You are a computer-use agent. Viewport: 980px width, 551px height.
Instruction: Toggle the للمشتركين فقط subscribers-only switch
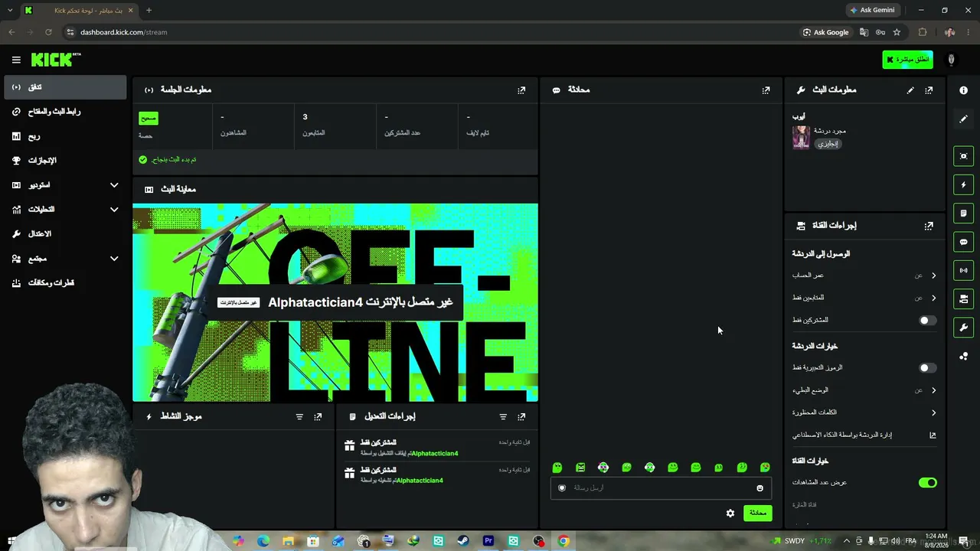[x=927, y=321]
